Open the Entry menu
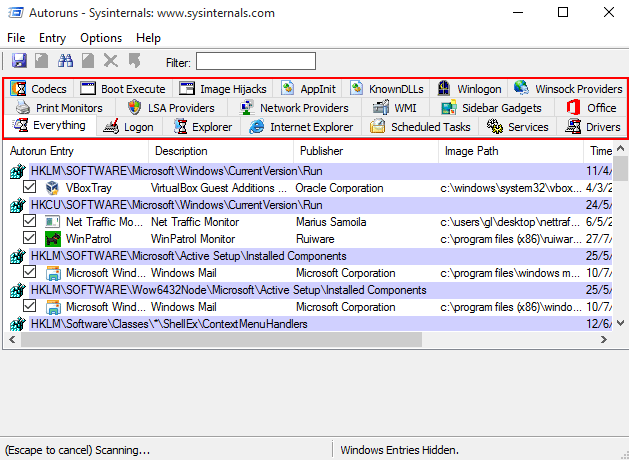The height and width of the screenshot is (460, 629). (52, 38)
